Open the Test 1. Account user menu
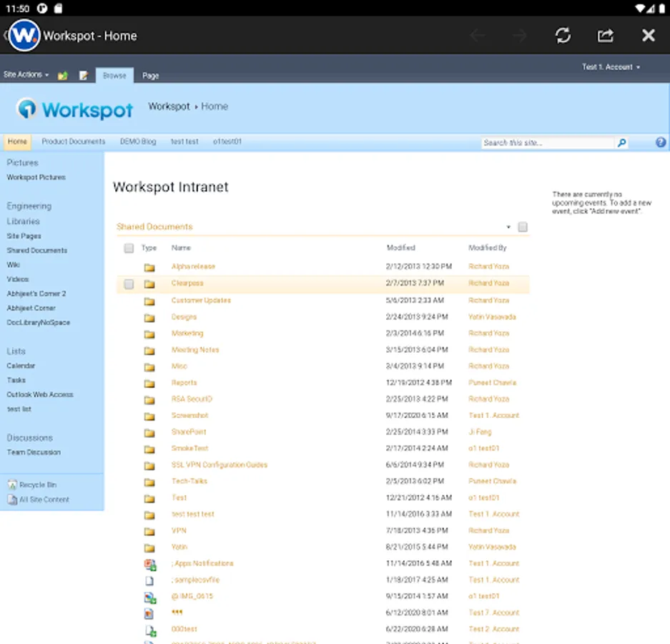This screenshot has height=644, width=670. 611,67
